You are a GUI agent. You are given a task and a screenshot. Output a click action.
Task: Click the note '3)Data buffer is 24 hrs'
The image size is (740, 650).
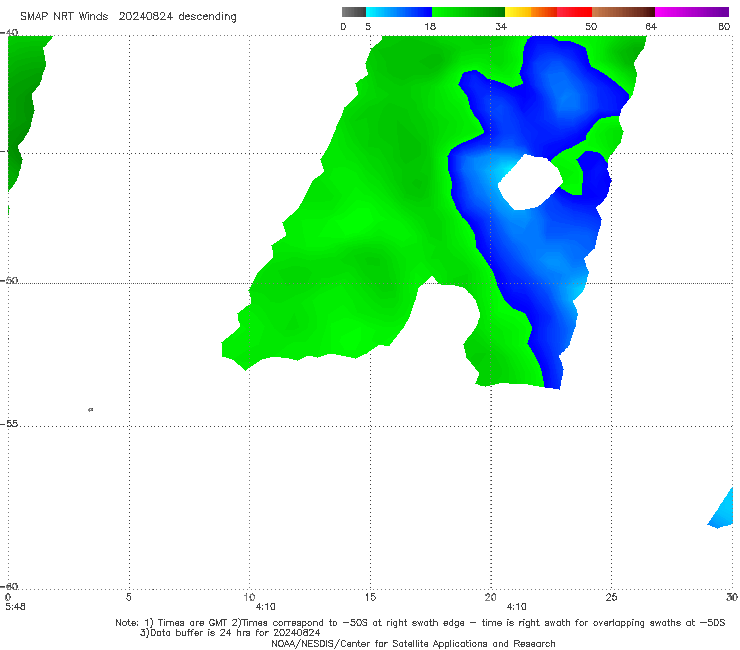pos(230,633)
